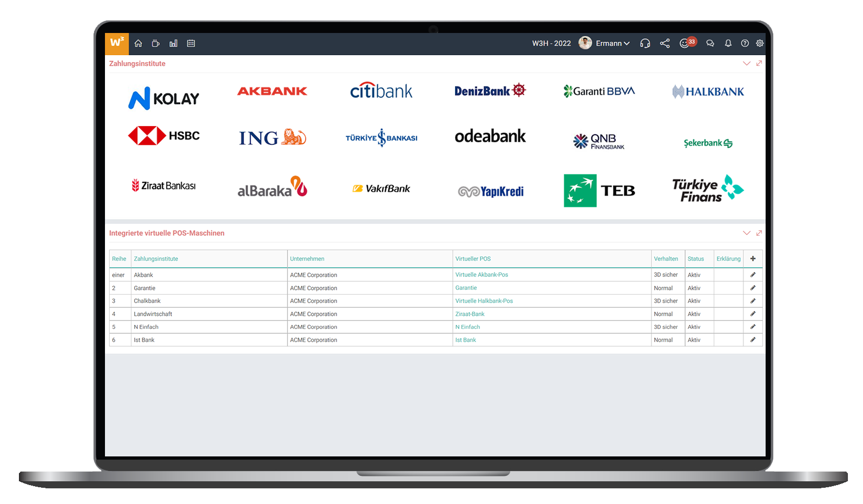Open the notifications bell icon
The width and height of the screenshot is (863, 504).
point(728,43)
